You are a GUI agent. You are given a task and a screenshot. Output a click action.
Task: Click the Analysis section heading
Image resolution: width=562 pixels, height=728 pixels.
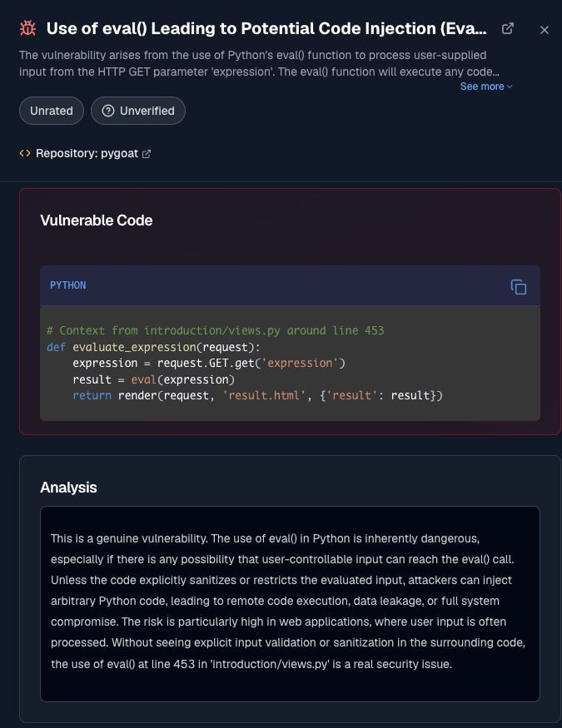coord(69,487)
